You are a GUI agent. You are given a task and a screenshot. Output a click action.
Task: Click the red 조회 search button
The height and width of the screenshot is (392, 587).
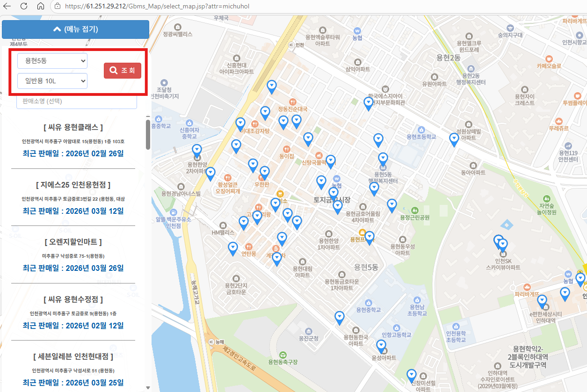pos(122,71)
